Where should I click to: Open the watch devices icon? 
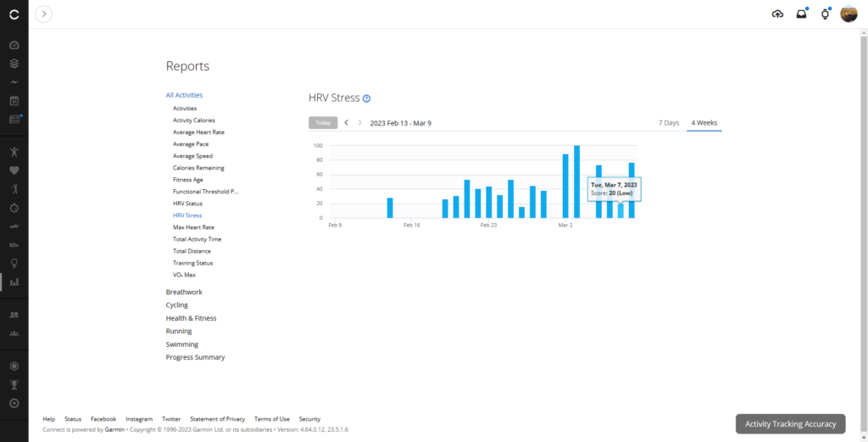tap(825, 14)
